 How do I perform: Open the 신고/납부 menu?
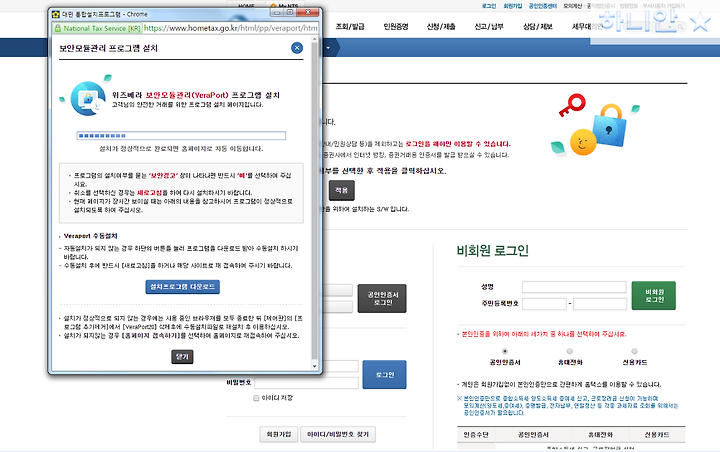pos(489,27)
